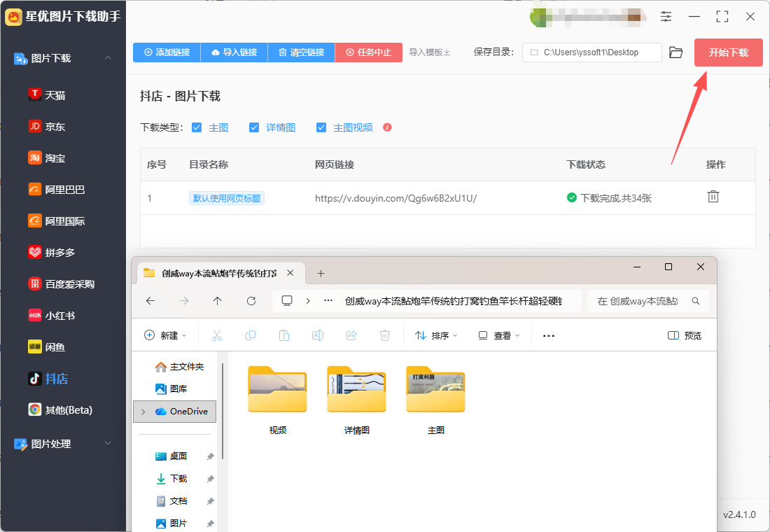Expand the breadcrumb ellipsis in address bar
The image size is (770, 532).
[328, 300]
